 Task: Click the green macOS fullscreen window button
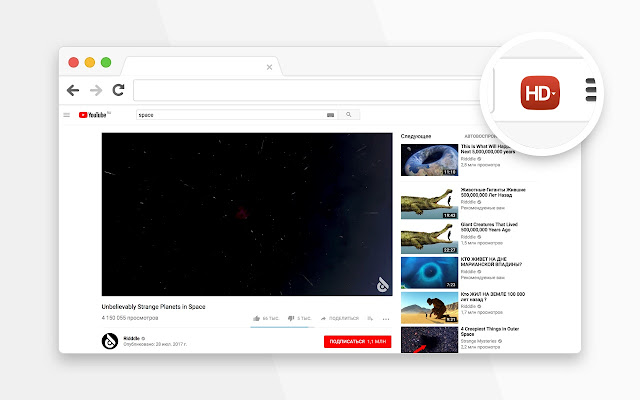[106, 62]
